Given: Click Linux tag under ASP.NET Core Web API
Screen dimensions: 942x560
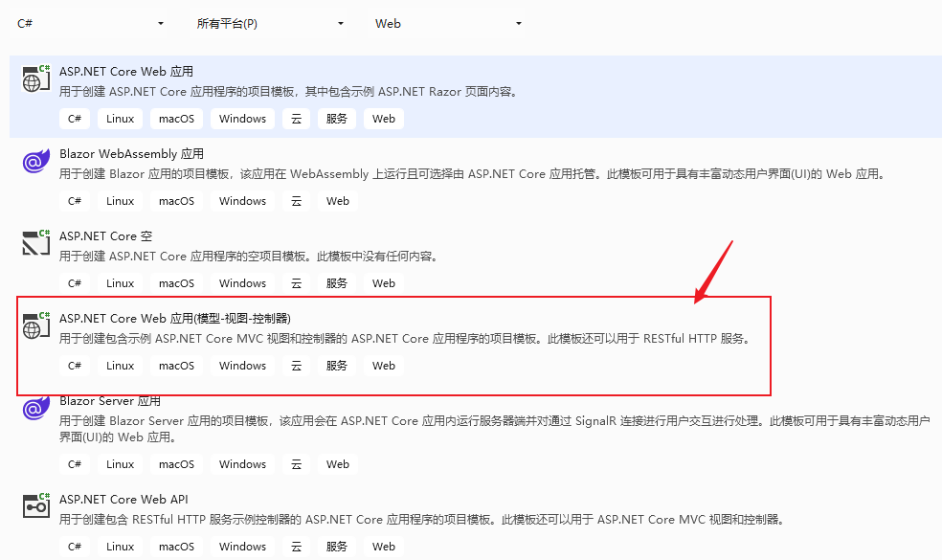Looking at the screenshot, I should pos(121,547).
